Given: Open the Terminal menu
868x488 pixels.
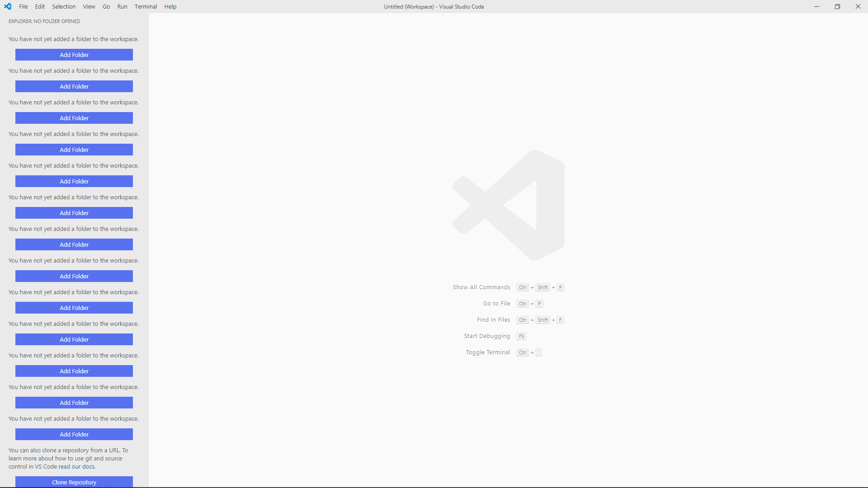Looking at the screenshot, I should click(145, 6).
